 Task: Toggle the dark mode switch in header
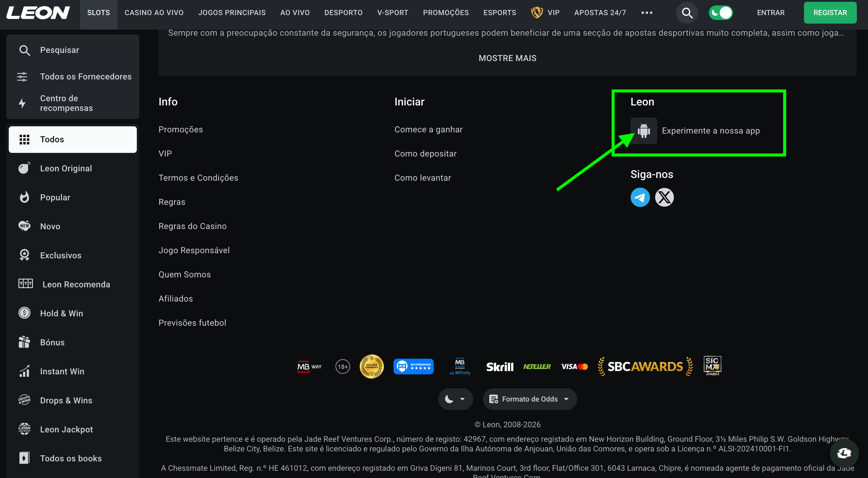pos(720,13)
